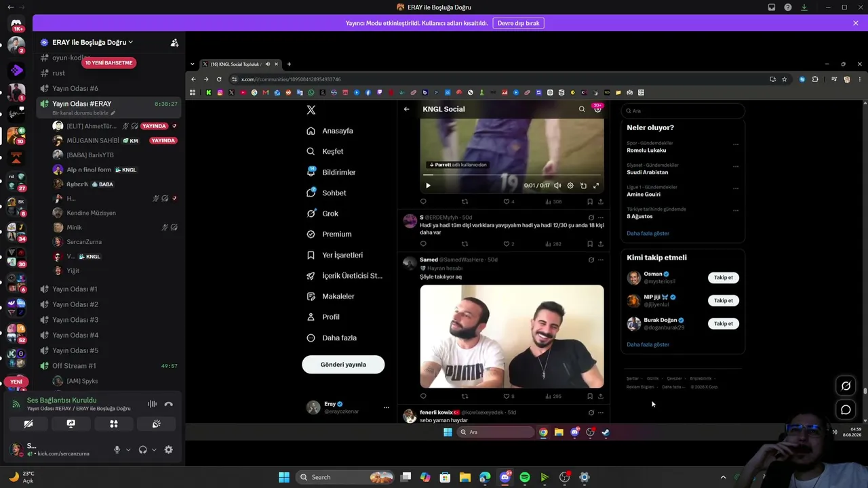Image resolution: width=868 pixels, height=488 pixels.
Task: Follow Burak Doğan with Takip et
Action: tap(724, 323)
